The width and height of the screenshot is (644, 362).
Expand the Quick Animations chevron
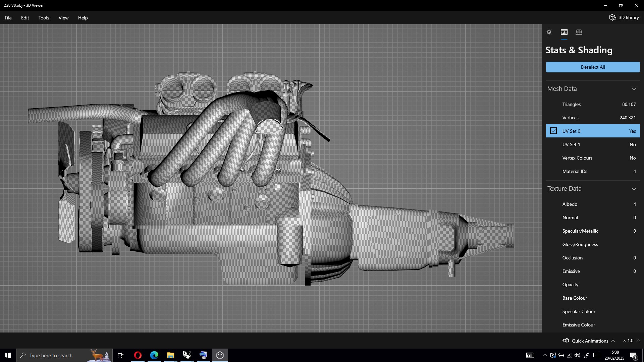[613, 341]
